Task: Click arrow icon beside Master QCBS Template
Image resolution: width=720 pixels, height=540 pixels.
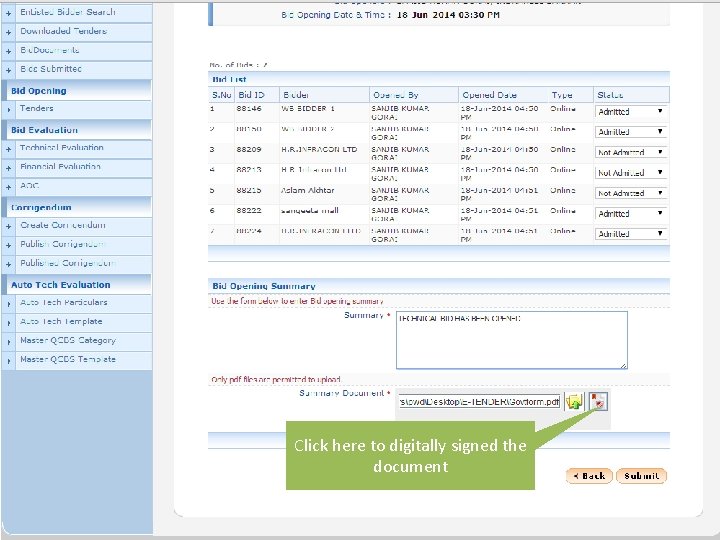Action: [8, 361]
